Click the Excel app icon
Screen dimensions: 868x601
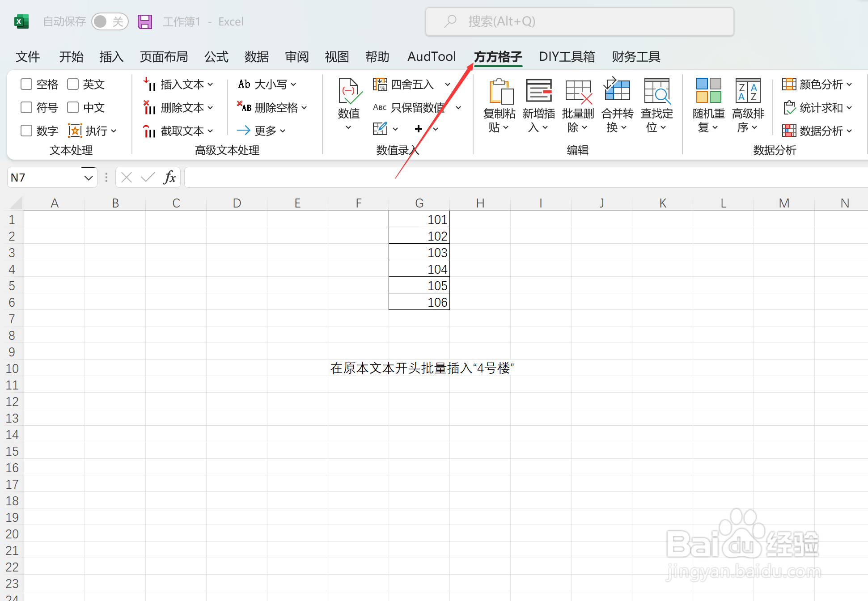[21, 21]
